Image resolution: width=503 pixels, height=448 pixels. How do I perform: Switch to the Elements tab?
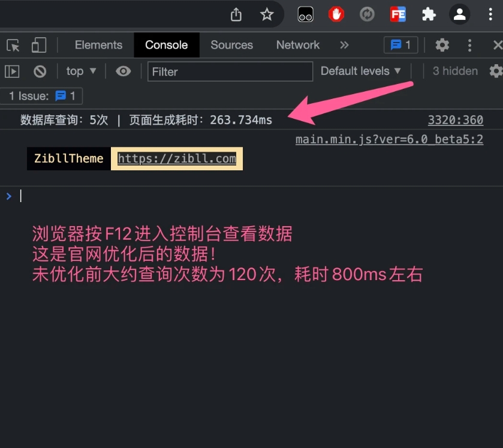pyautogui.click(x=98, y=45)
